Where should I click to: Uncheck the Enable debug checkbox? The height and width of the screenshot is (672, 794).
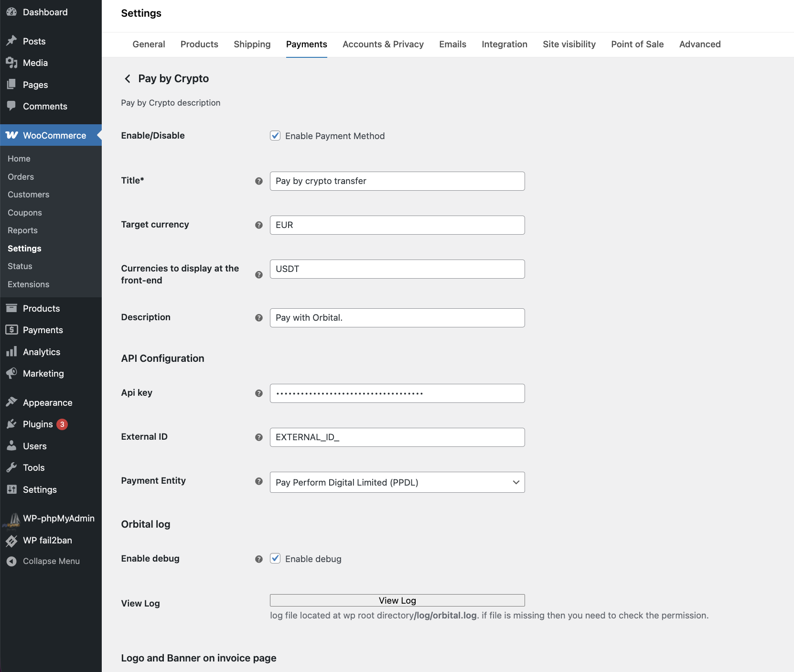(275, 558)
